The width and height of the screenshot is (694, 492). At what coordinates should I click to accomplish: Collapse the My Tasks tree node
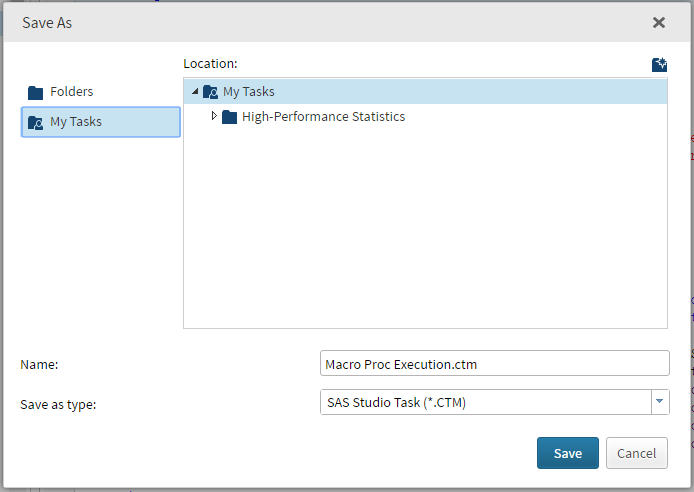[x=194, y=92]
